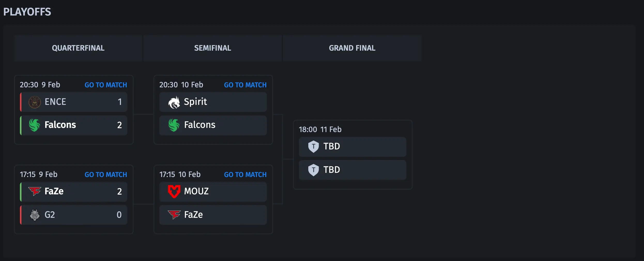This screenshot has height=261, width=644.
Task: Open GO TO MATCH for ENCE vs Falcons
Action: point(106,85)
